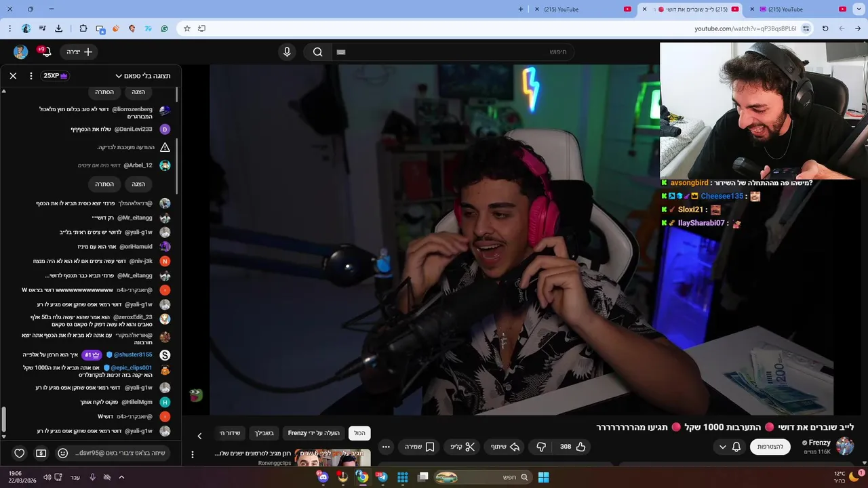Click the @epic_clips001 username in chat

point(132,367)
